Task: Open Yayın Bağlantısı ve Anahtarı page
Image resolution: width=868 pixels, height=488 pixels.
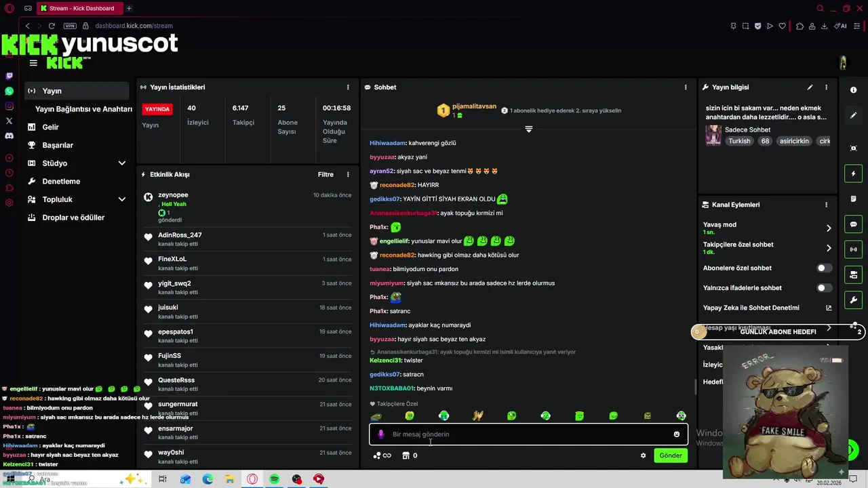Action: click(83, 109)
